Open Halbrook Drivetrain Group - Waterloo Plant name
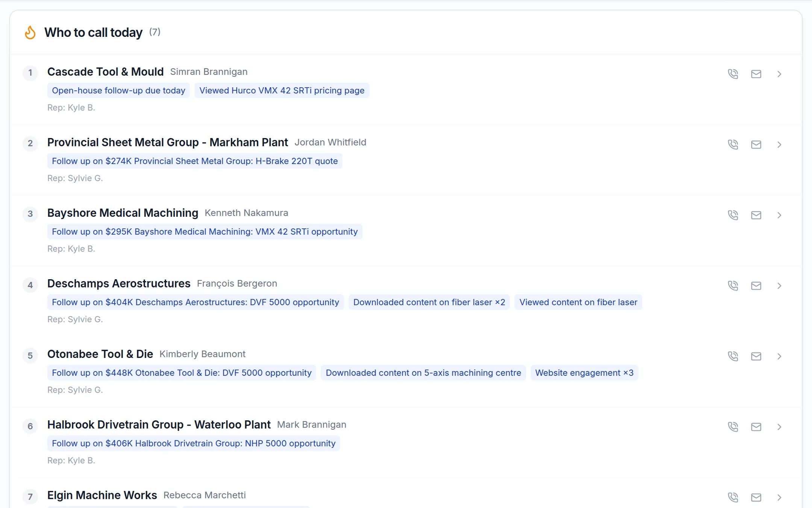 click(159, 424)
